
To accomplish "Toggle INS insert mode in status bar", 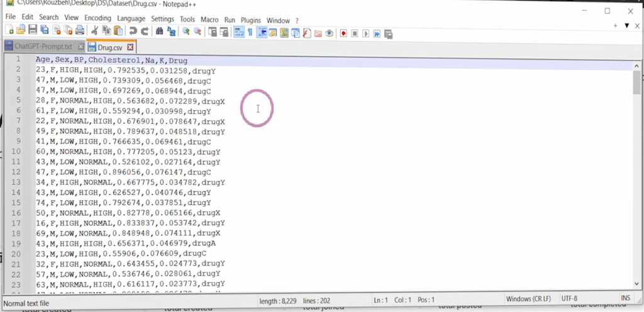I will 625,299.
